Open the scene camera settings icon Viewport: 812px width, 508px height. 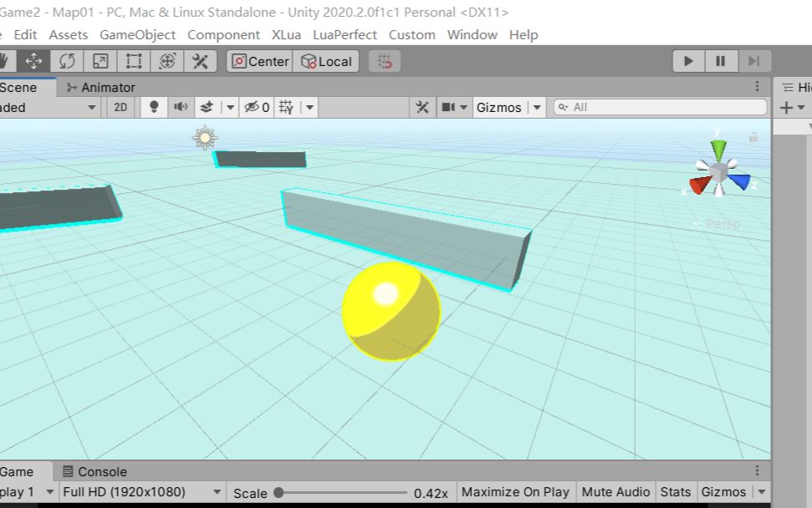pyautogui.click(x=450, y=107)
